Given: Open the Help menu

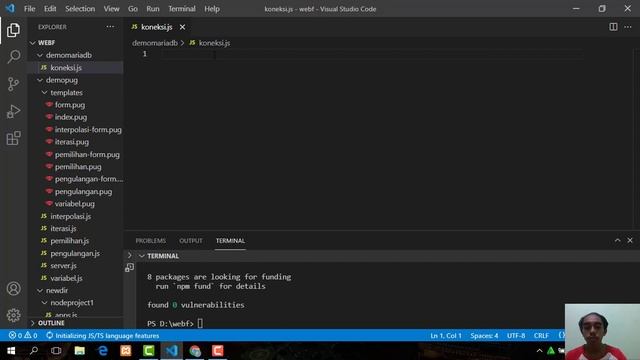Looking at the screenshot, I should (212, 9).
